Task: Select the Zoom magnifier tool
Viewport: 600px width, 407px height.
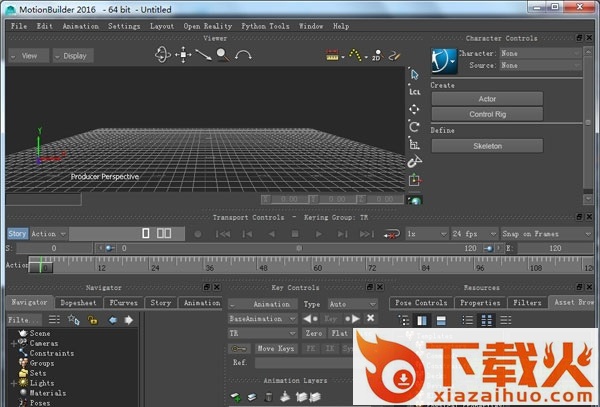Action: click(223, 55)
